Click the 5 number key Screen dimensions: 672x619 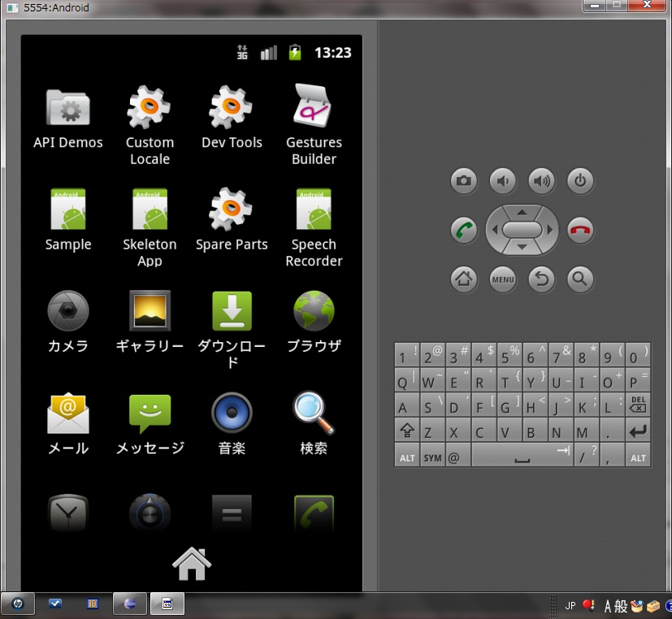point(509,355)
